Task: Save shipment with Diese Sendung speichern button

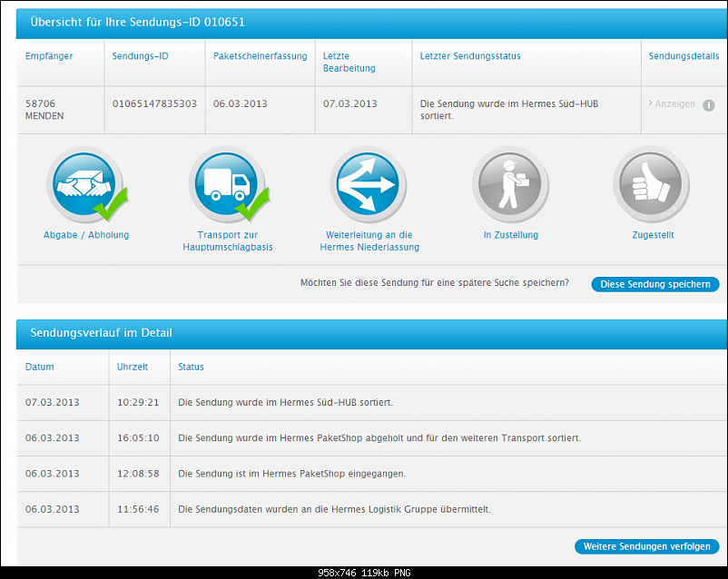Action: [655, 284]
